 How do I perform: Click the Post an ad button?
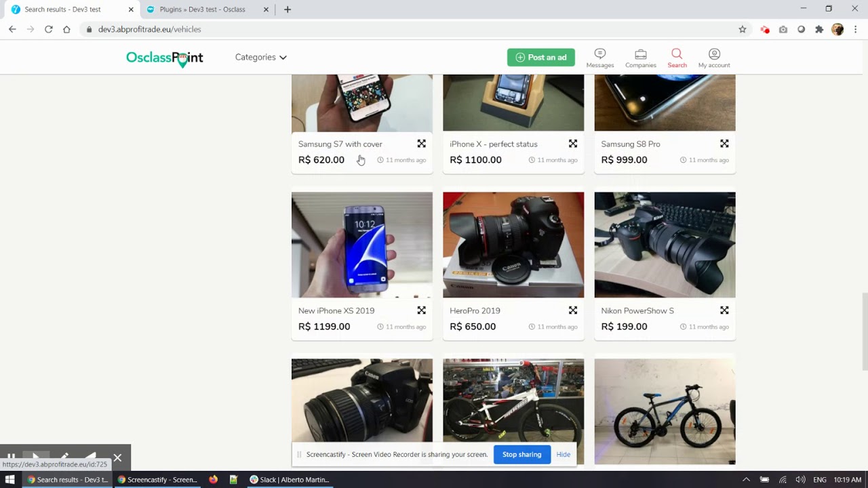541,58
